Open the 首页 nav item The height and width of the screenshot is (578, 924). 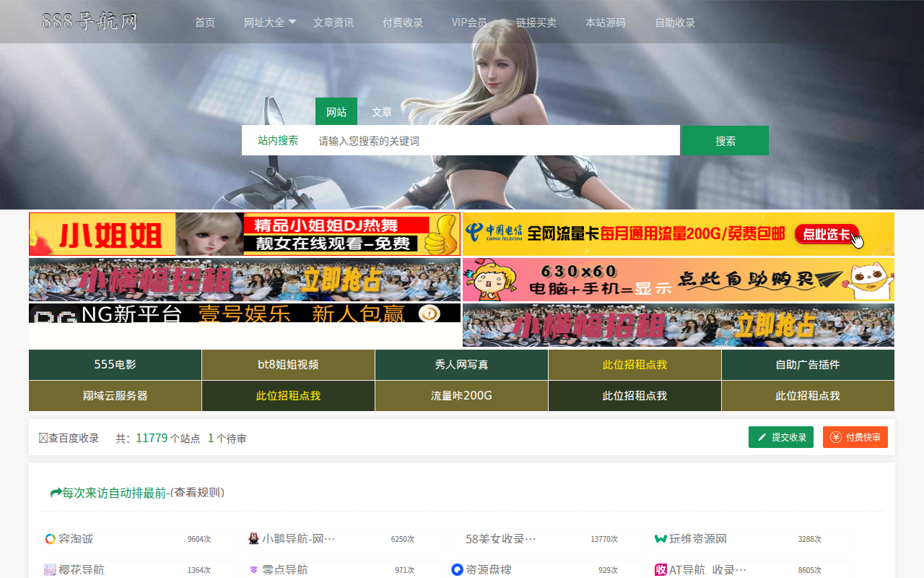[x=205, y=22]
